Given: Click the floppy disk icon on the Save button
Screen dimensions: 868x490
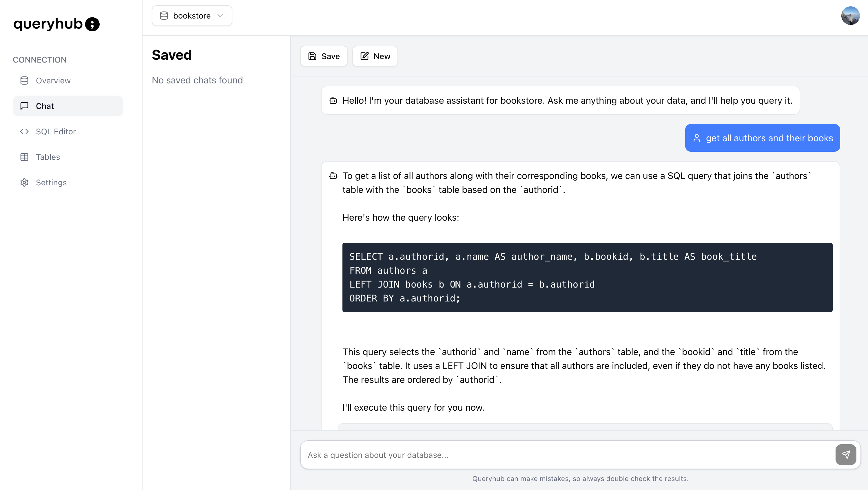Looking at the screenshot, I should pyautogui.click(x=312, y=56).
